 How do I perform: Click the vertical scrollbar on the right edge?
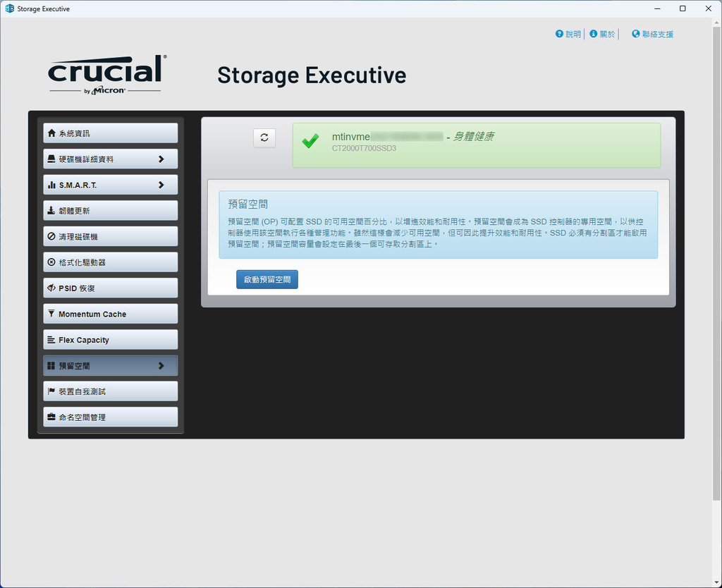[716, 264]
